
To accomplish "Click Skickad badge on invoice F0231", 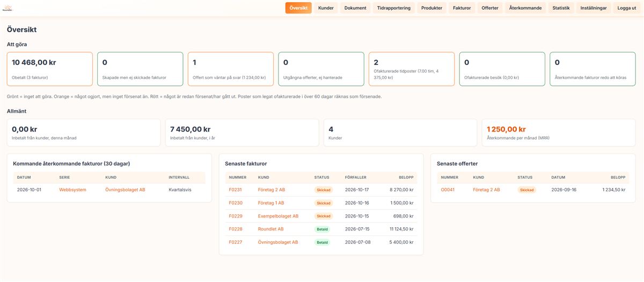I will click(x=324, y=190).
